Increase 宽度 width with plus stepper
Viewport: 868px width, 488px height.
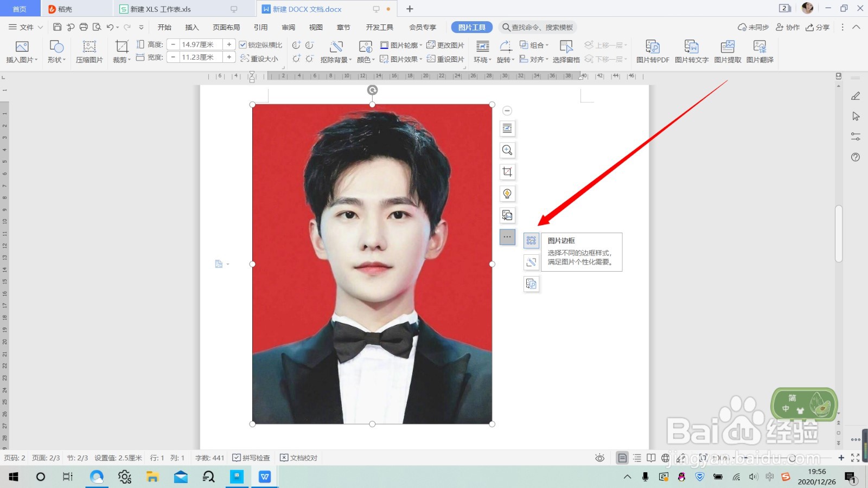229,57
